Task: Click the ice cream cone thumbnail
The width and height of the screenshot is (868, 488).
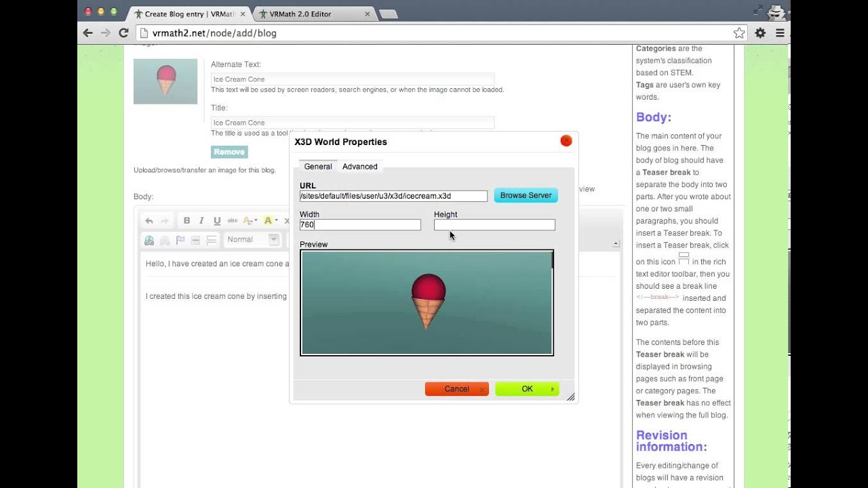Action: tap(165, 81)
